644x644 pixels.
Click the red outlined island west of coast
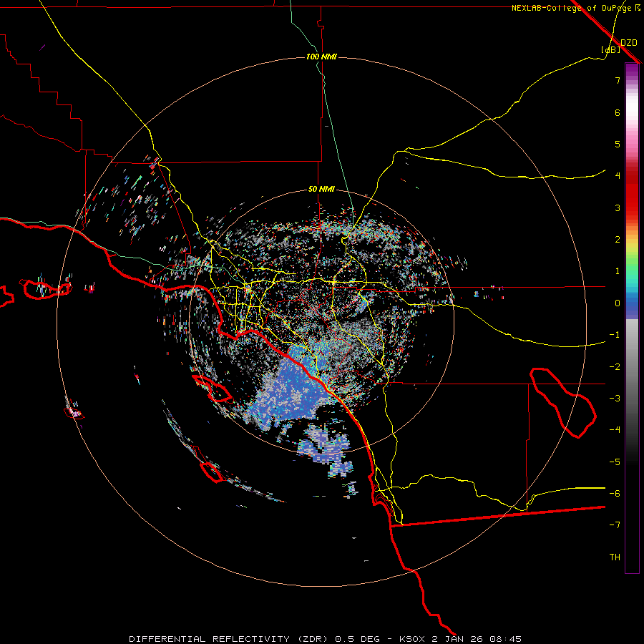tap(46, 288)
